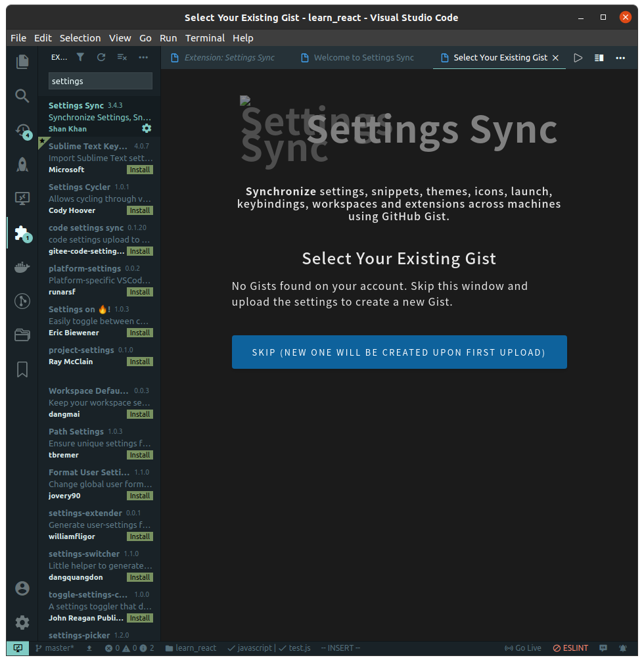The height and width of the screenshot is (662, 644).
Task: Focus the extensions search field
Action: click(x=101, y=81)
